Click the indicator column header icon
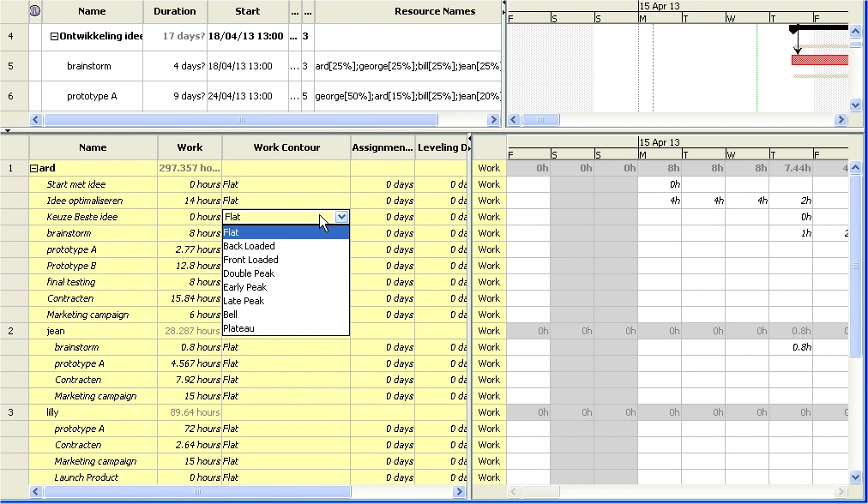 (x=35, y=11)
